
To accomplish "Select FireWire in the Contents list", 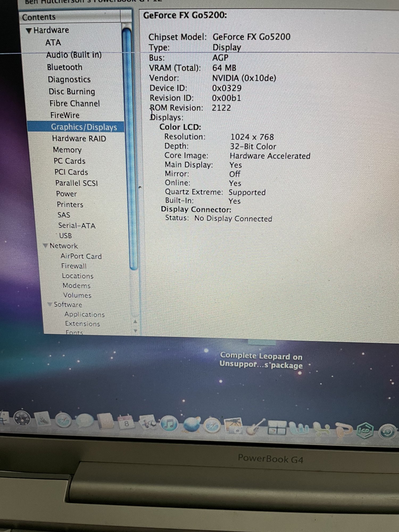I will tap(65, 115).
